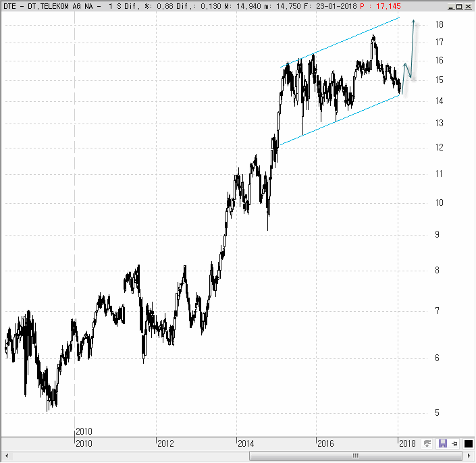Click the date 23-01-2018 in the title
Viewport: 476px width, 463px height.
tap(336, 6)
